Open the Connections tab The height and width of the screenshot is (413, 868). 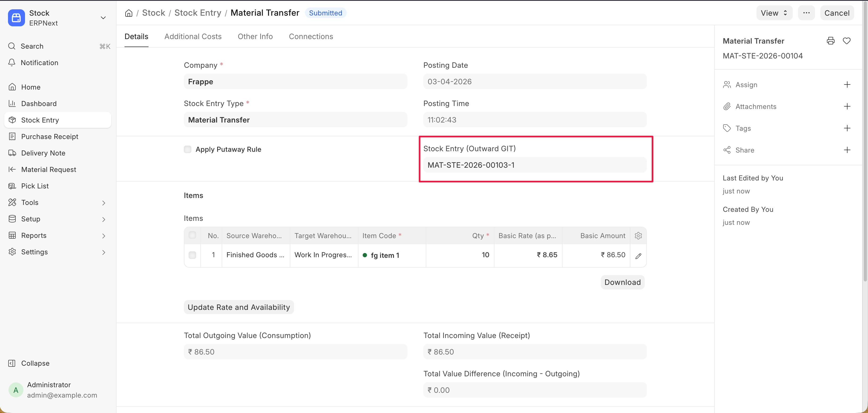point(311,36)
